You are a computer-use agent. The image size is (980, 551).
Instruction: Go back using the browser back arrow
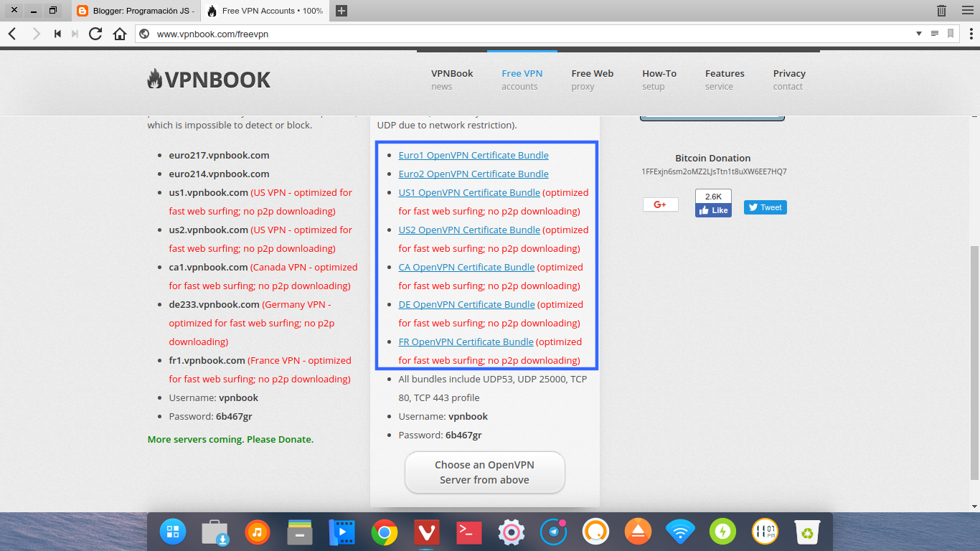pos(12,34)
